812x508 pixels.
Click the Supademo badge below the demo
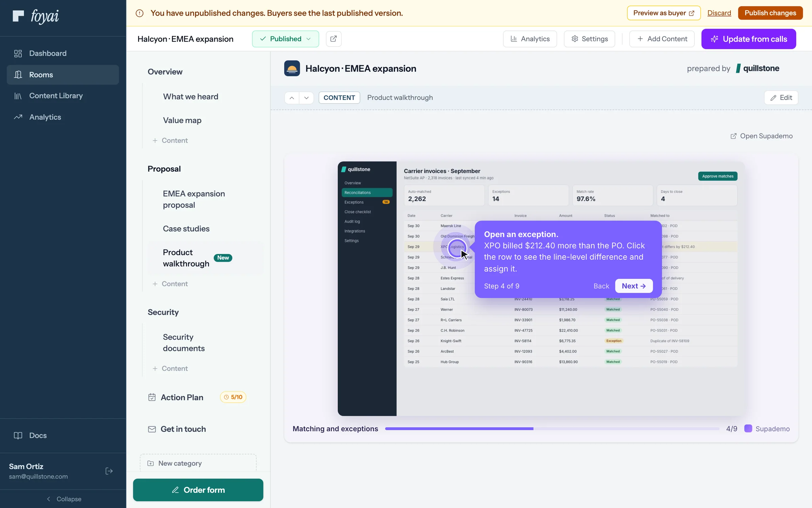click(x=767, y=429)
